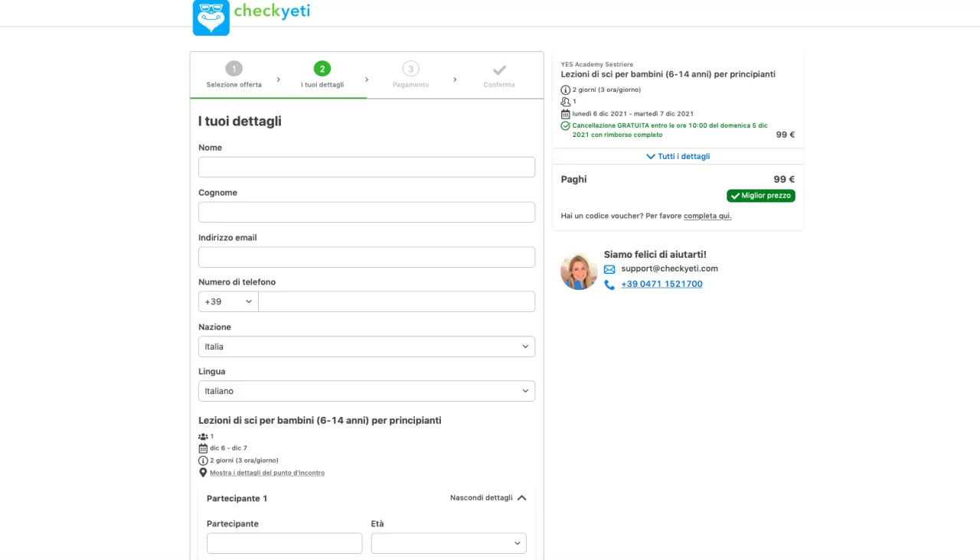Click the support agent photo
Screen dimensions: 980x560
click(579, 272)
